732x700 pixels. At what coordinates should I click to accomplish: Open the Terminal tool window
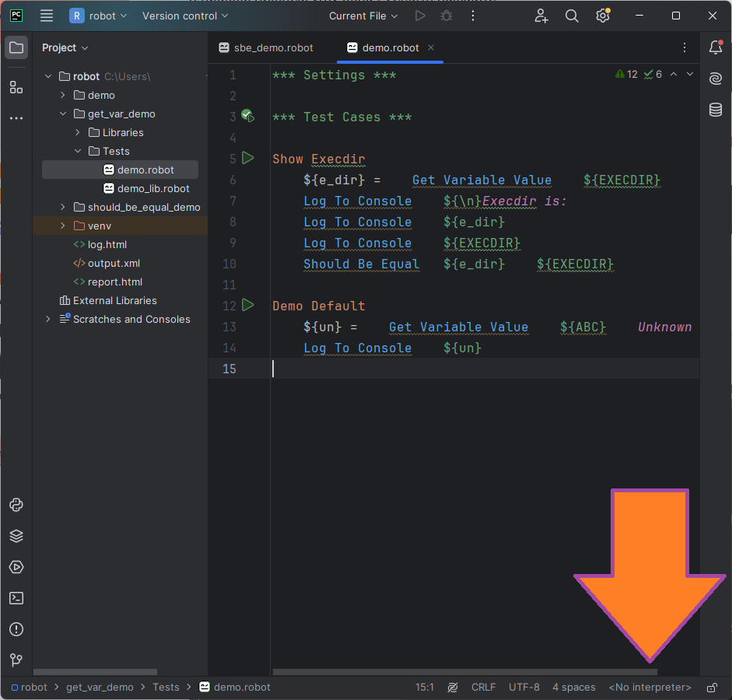(16, 598)
